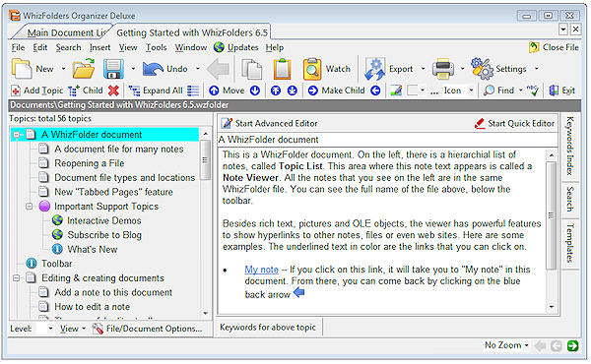Screen dimensions: 591x364
Task: Click the note viewer vertical scrollbar
Action: (x=551, y=215)
